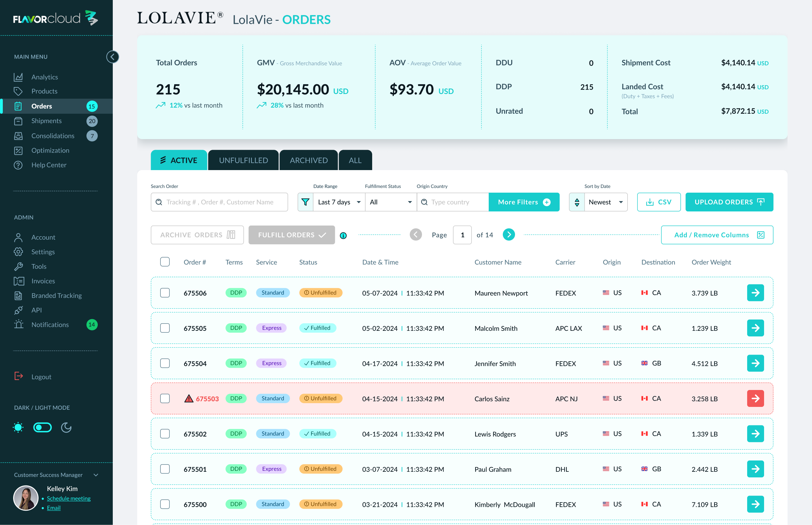Click the funnel filter icon

pos(305,202)
